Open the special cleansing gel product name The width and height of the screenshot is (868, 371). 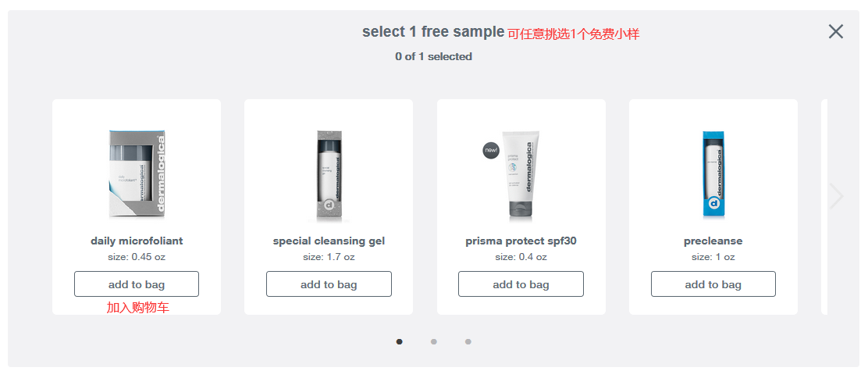329,241
